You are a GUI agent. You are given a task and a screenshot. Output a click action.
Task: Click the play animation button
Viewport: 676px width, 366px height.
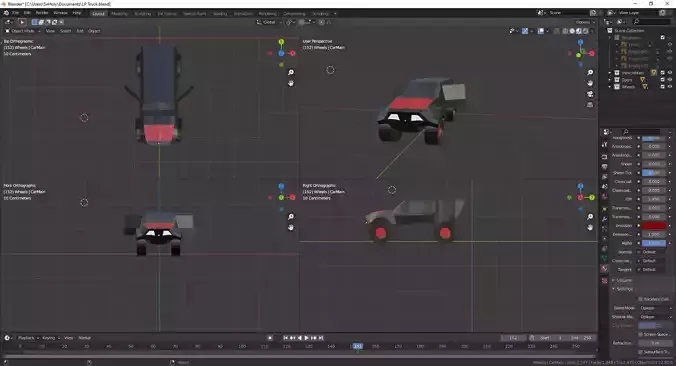(x=307, y=338)
